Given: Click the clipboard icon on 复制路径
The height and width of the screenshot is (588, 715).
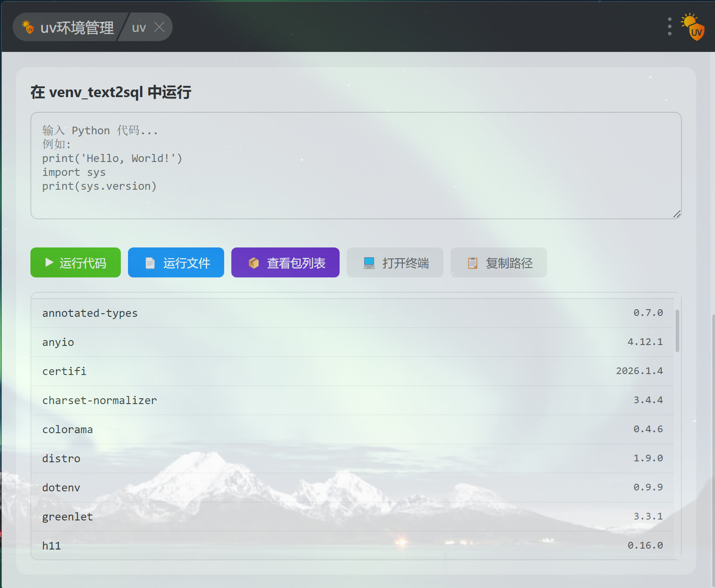Looking at the screenshot, I should [472, 263].
